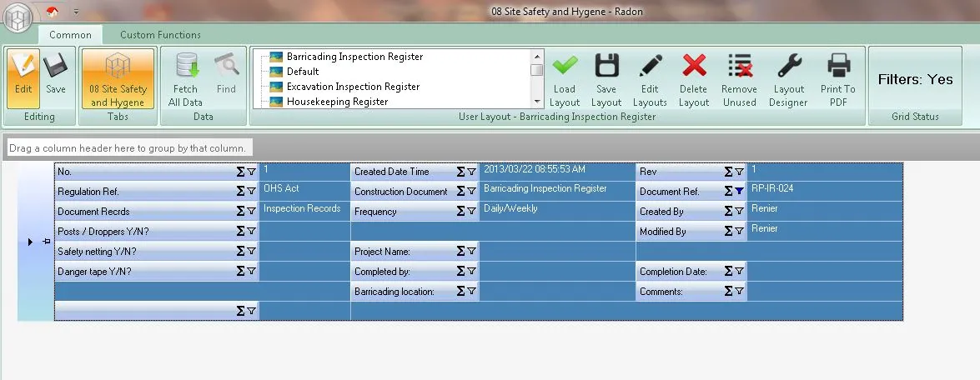The height and width of the screenshot is (380, 980).
Task: Click Print To PDF printer icon
Action: pyautogui.click(x=838, y=65)
